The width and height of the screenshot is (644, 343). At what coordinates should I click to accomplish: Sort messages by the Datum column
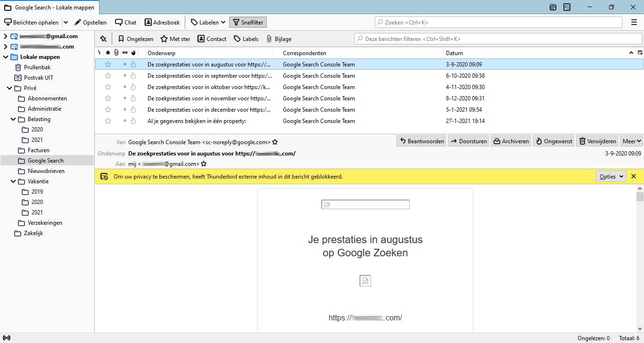(x=540, y=53)
